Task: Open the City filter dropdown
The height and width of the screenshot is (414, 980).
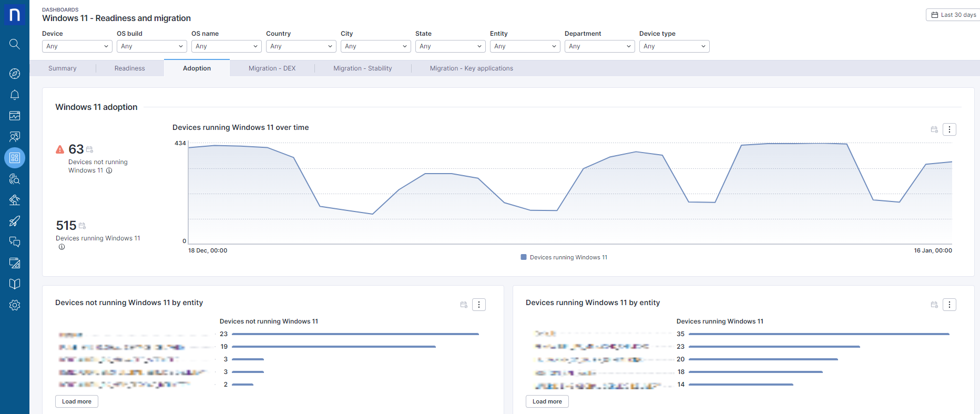Action: tap(376, 46)
